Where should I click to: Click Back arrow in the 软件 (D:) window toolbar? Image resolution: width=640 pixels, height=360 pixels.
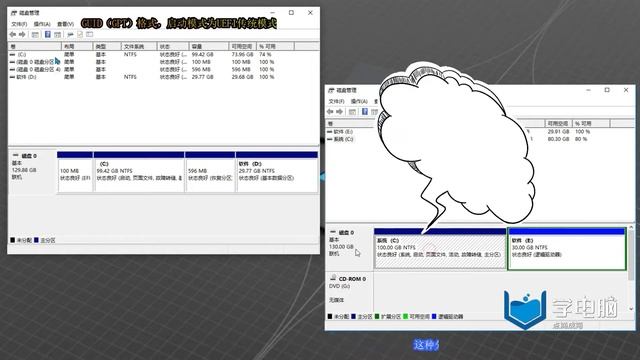tap(13, 35)
